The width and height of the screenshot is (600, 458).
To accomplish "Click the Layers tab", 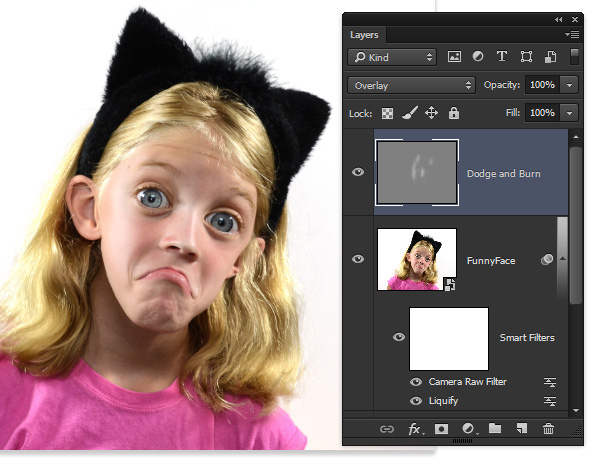I will [364, 35].
